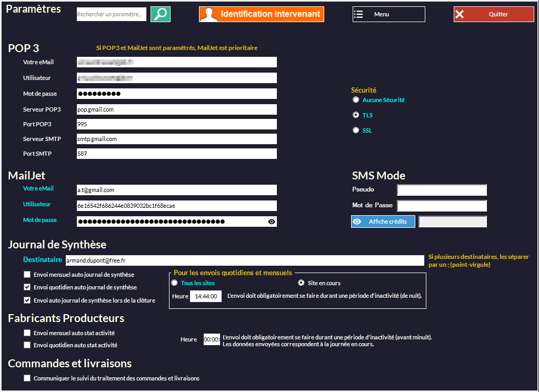Choose the SSL security option
Viewport: 539px width, 392px height.
point(356,130)
